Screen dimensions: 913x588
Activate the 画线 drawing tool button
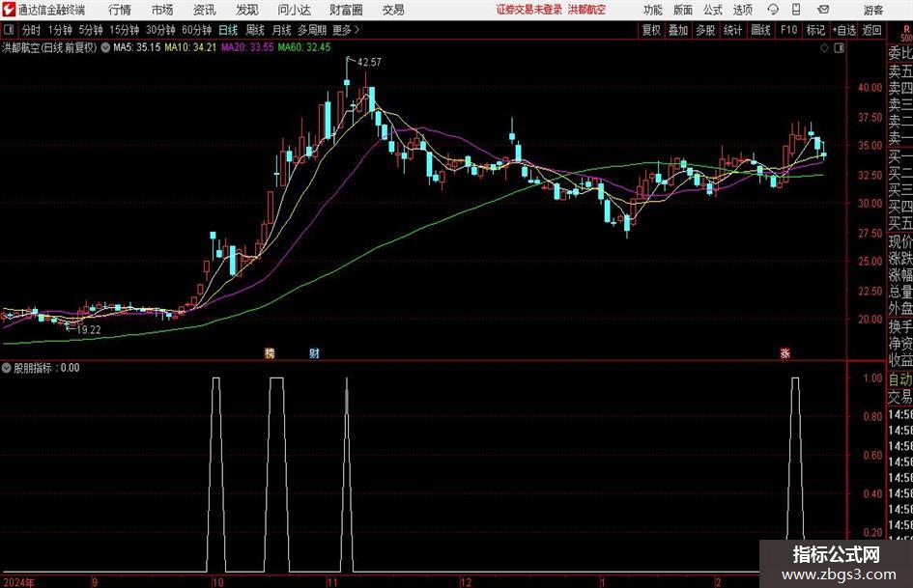pyautogui.click(x=760, y=30)
